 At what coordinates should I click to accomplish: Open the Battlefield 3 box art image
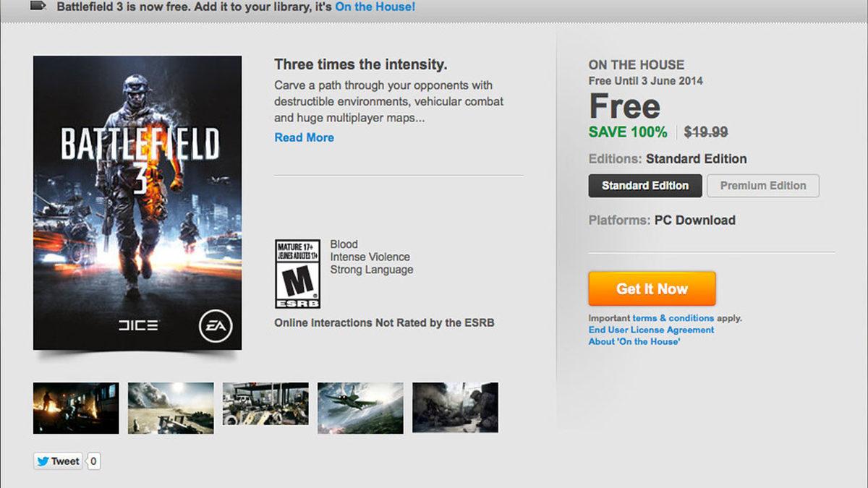(x=137, y=203)
